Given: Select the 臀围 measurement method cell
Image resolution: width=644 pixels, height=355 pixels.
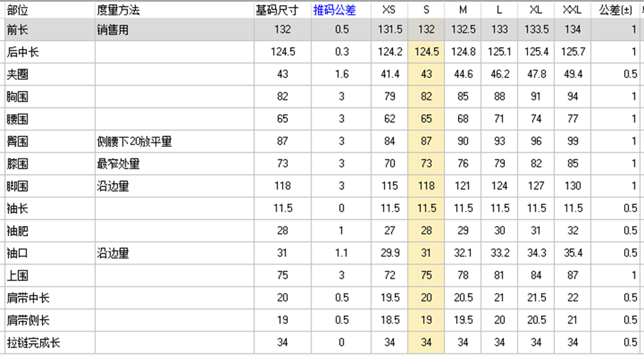Looking at the screenshot, I should click(175, 141).
